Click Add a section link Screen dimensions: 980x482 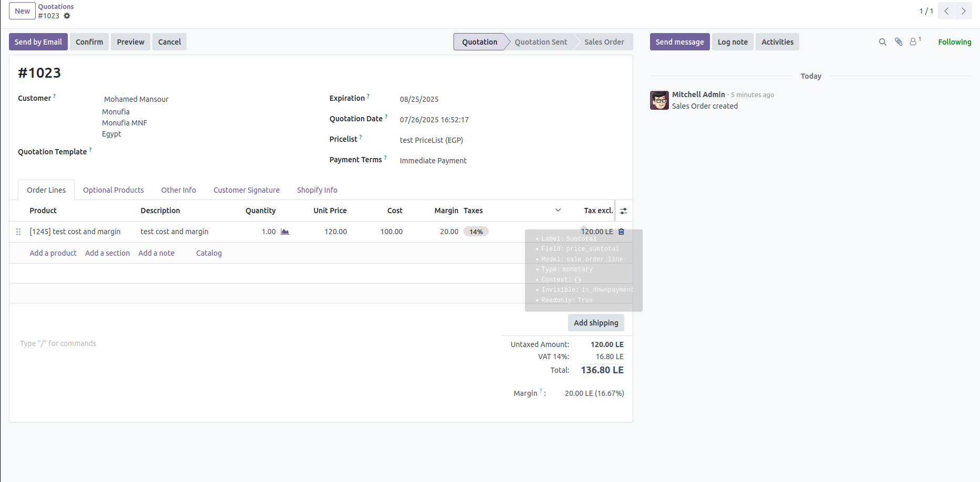(x=107, y=253)
